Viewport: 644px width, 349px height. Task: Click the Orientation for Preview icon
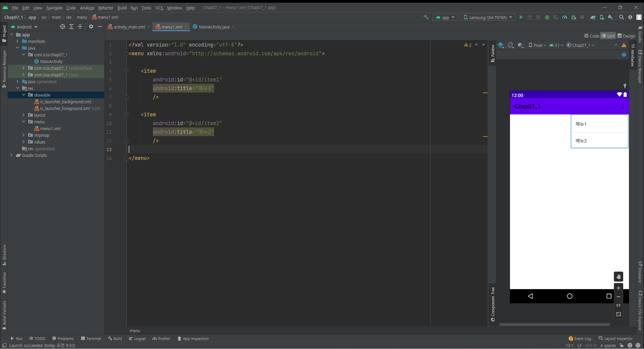point(511,45)
